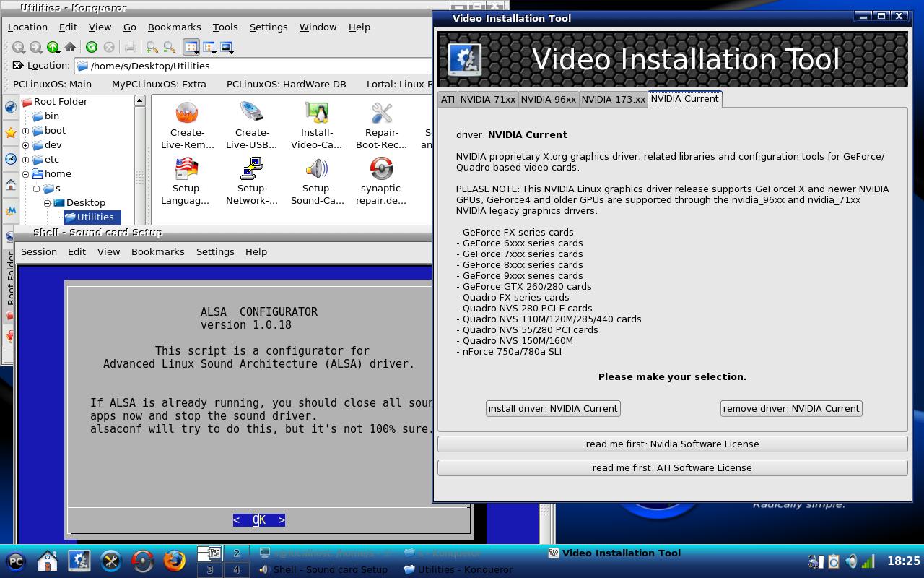Open read me first: ATI Software License
Viewport: 924px width, 578px height.
point(672,467)
